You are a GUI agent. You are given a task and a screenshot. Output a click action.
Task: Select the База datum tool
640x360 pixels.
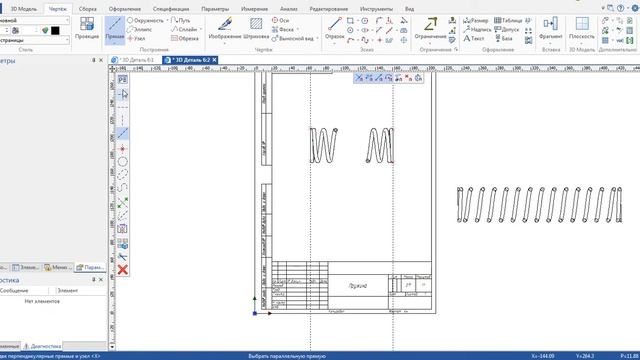click(504, 38)
